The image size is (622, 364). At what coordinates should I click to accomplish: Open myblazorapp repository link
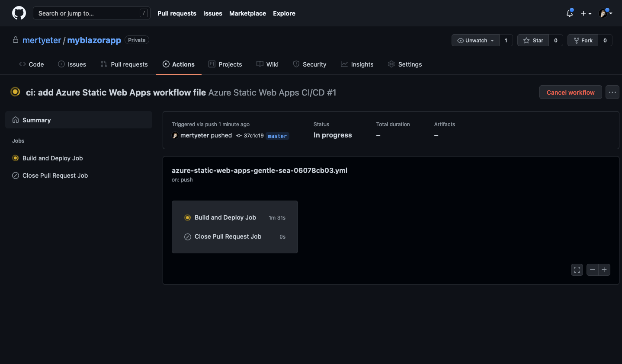coord(94,40)
